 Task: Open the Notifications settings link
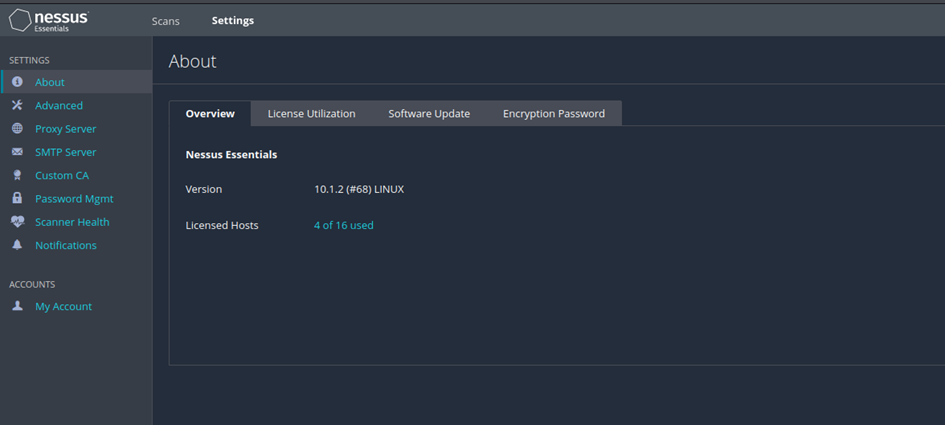click(x=66, y=245)
